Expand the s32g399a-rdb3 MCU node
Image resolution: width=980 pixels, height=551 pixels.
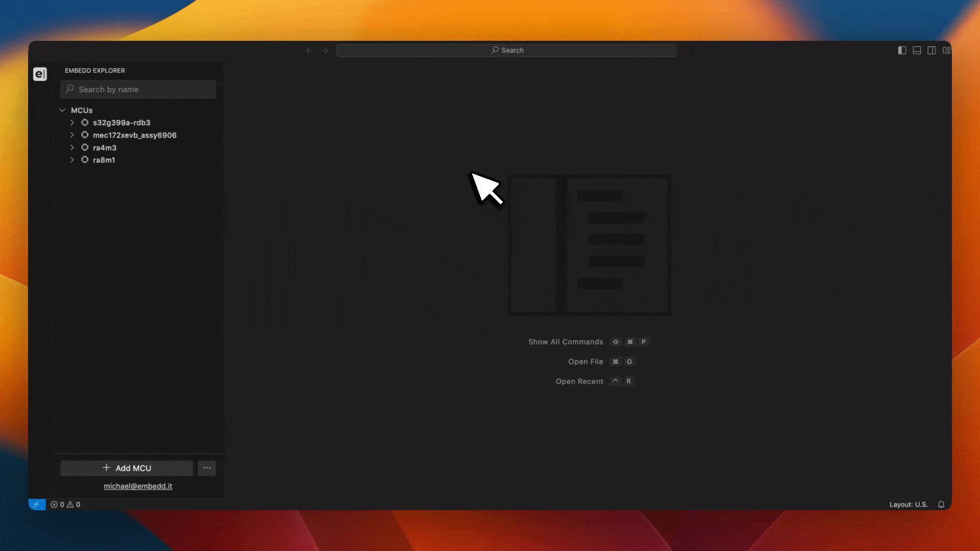click(x=72, y=122)
